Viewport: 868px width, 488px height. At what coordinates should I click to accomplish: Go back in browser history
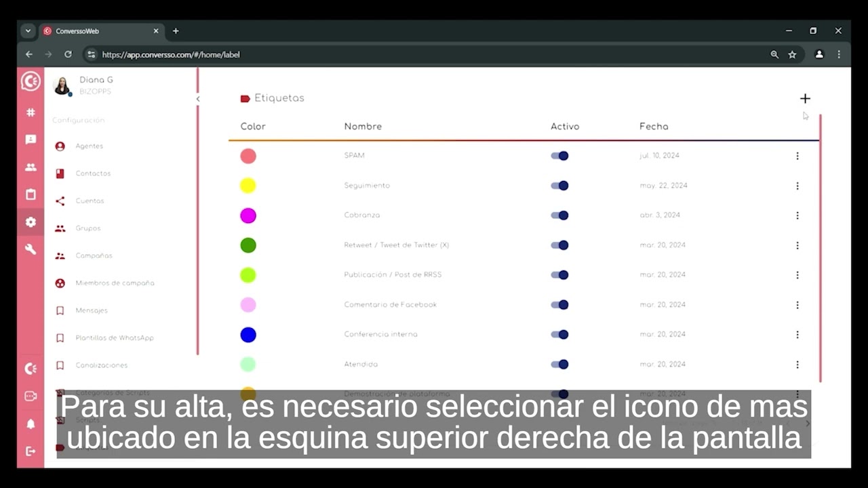(29, 54)
